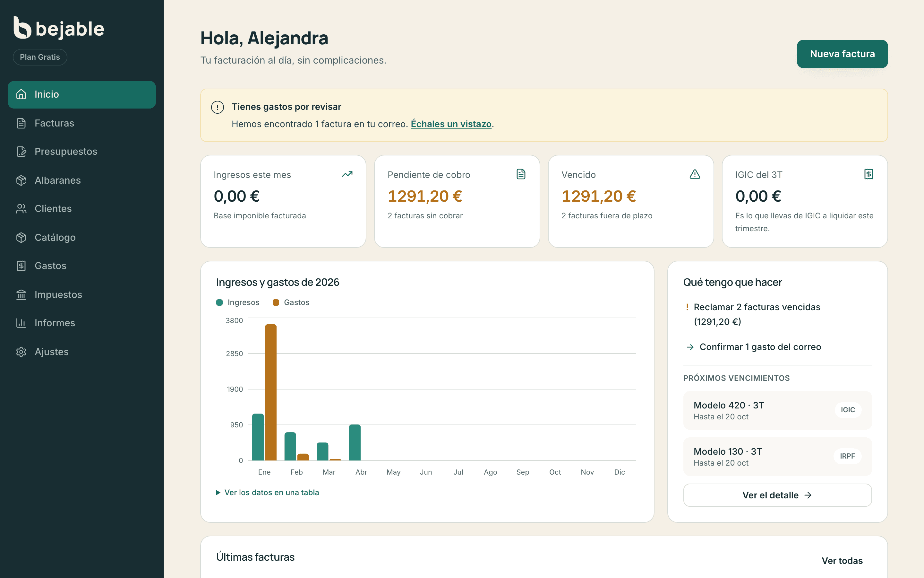Screen dimensions: 924x578
Task: Click the IRPF tag badge
Action: click(847, 456)
